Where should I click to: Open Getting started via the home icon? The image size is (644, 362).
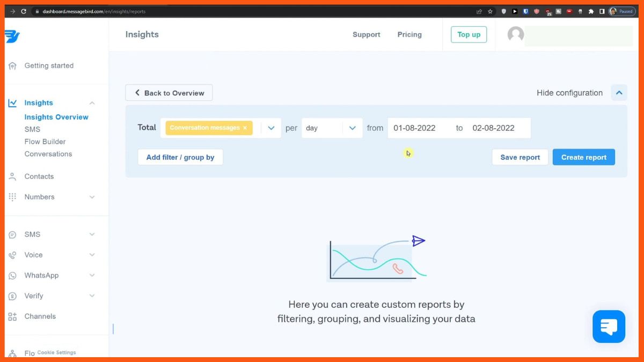click(12, 65)
